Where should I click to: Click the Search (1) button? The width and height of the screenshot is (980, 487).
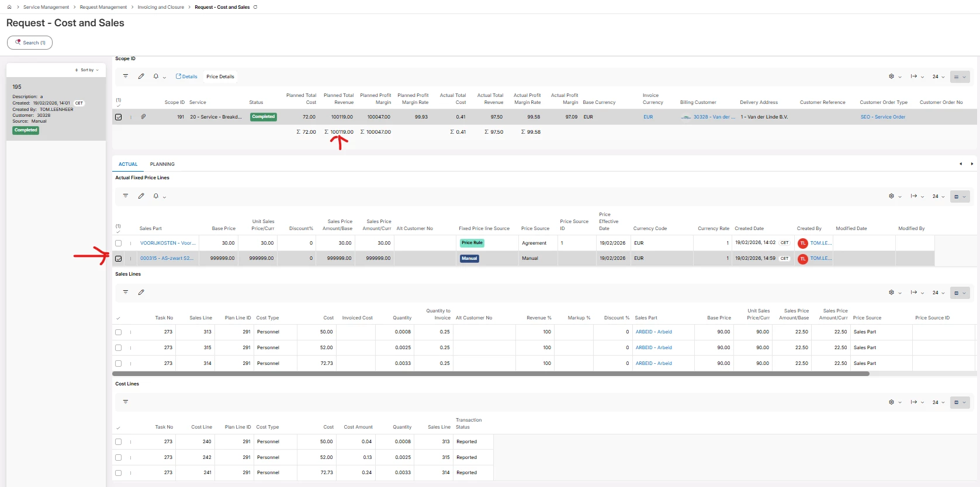point(30,43)
